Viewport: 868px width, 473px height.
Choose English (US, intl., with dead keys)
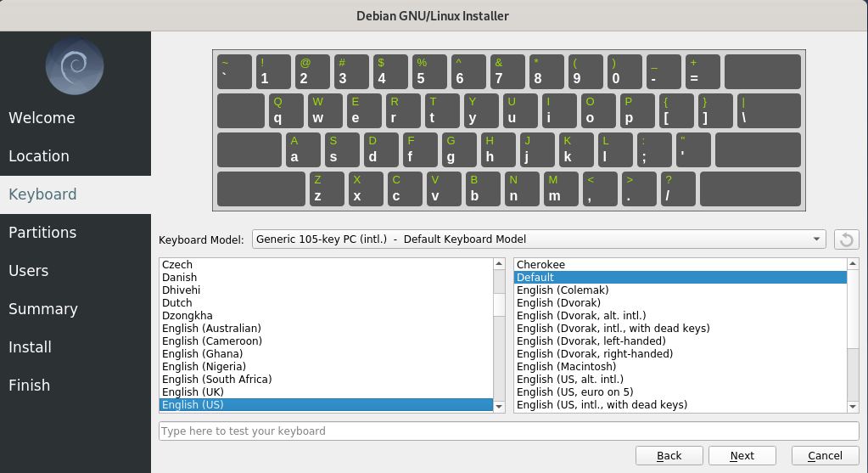click(680, 405)
